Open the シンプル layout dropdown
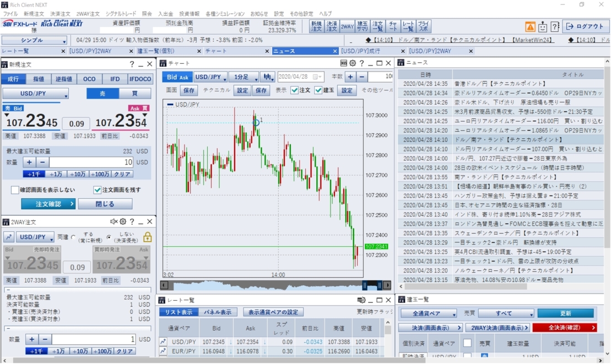Image resolution: width=611 pixels, height=364 pixels. click(34, 40)
